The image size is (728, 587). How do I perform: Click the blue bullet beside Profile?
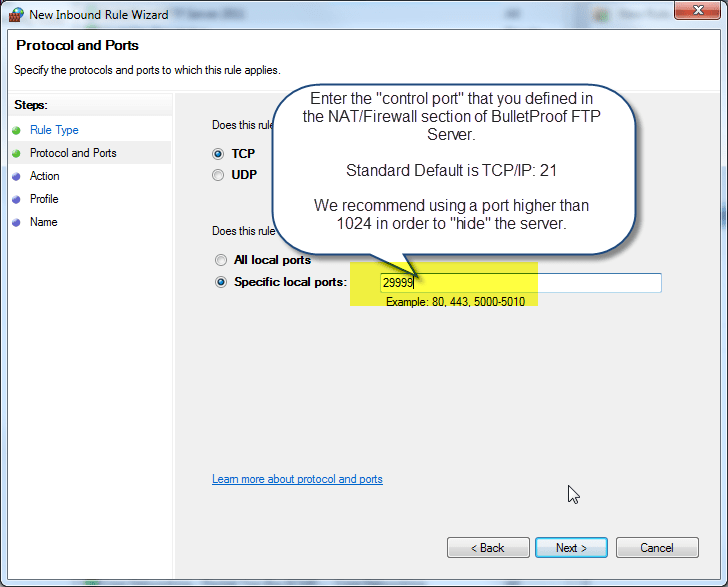point(16,199)
